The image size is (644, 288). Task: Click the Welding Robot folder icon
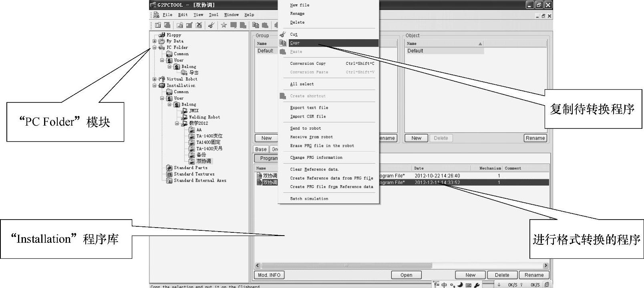click(184, 117)
